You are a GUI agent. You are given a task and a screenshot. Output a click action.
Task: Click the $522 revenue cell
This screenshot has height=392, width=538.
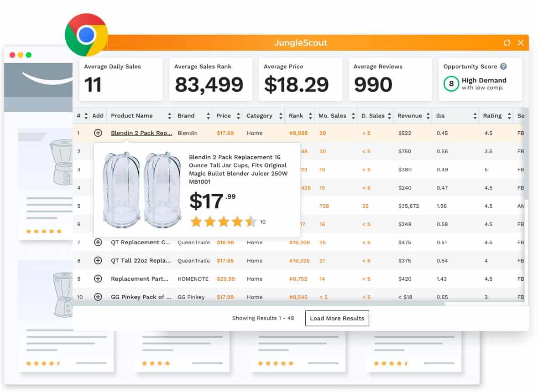405,133
